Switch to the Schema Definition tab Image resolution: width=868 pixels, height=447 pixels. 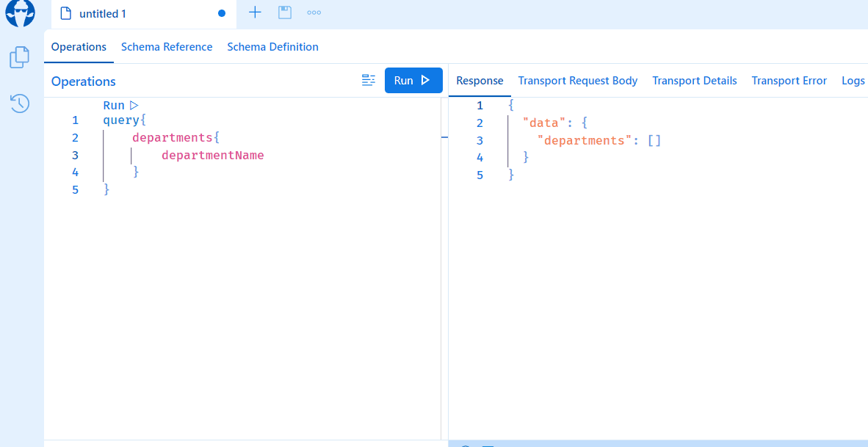pos(272,47)
